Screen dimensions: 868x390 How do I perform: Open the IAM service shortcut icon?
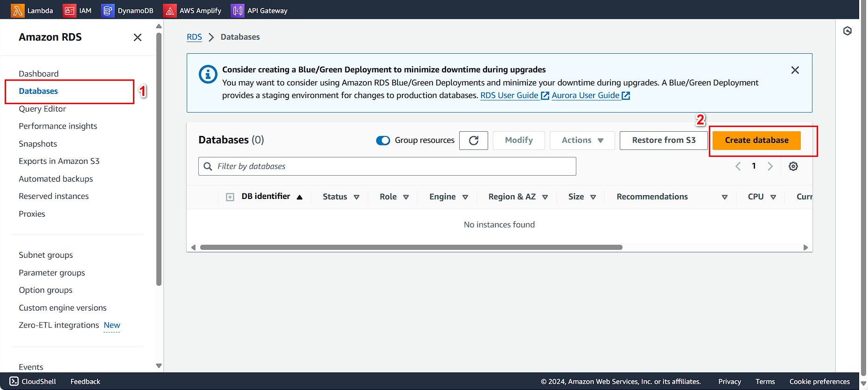[x=70, y=10]
